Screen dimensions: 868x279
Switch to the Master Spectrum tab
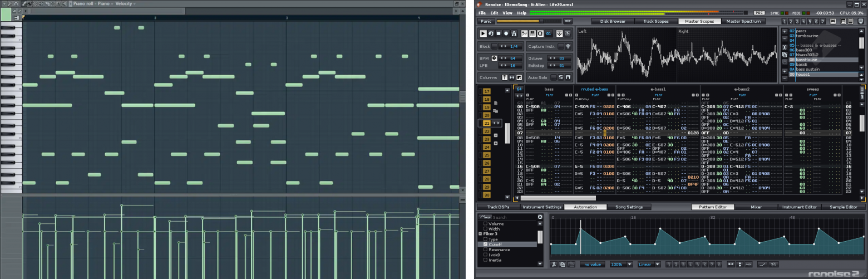(743, 21)
